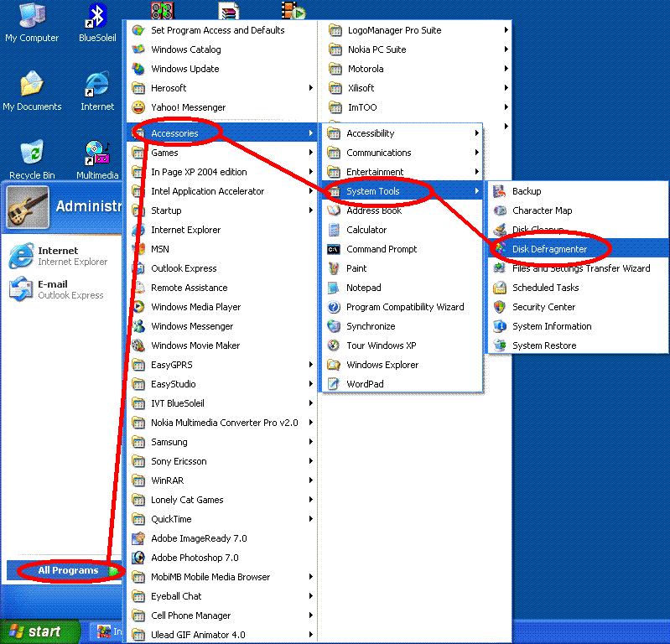Click Command Prompt icon
This screenshot has width=670, height=644.
coord(334,249)
